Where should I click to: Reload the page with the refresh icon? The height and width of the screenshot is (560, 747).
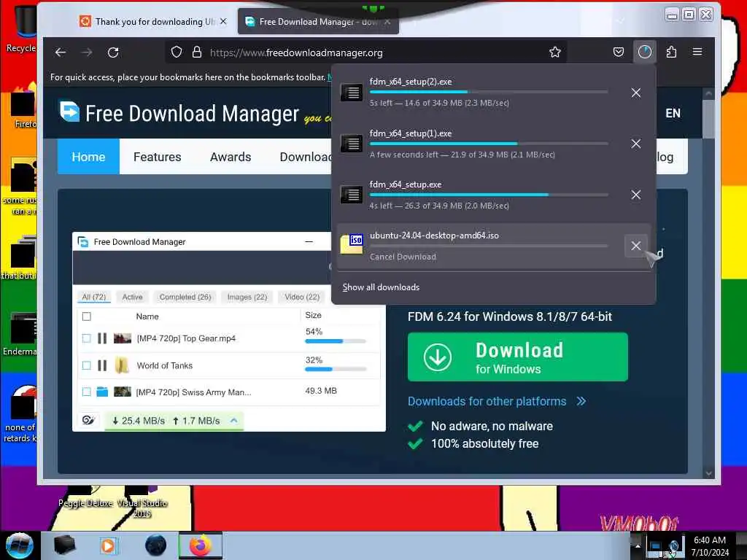[x=113, y=52]
